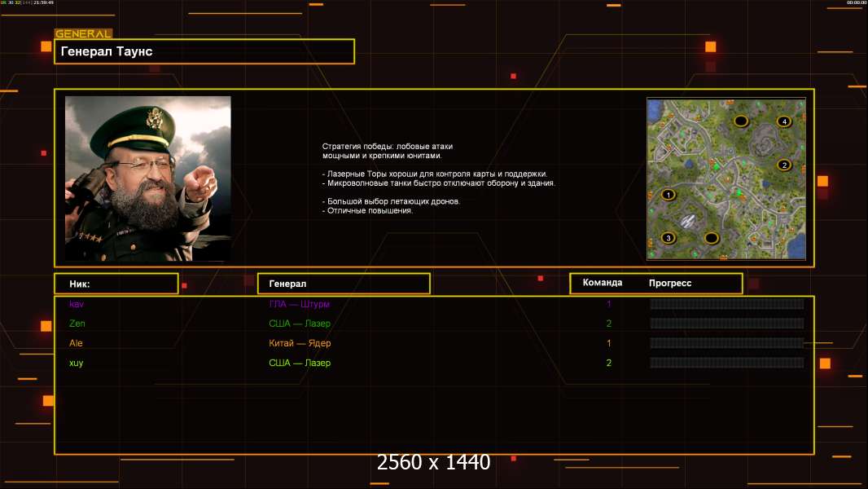Click the loading progress bar for kav

(x=726, y=304)
